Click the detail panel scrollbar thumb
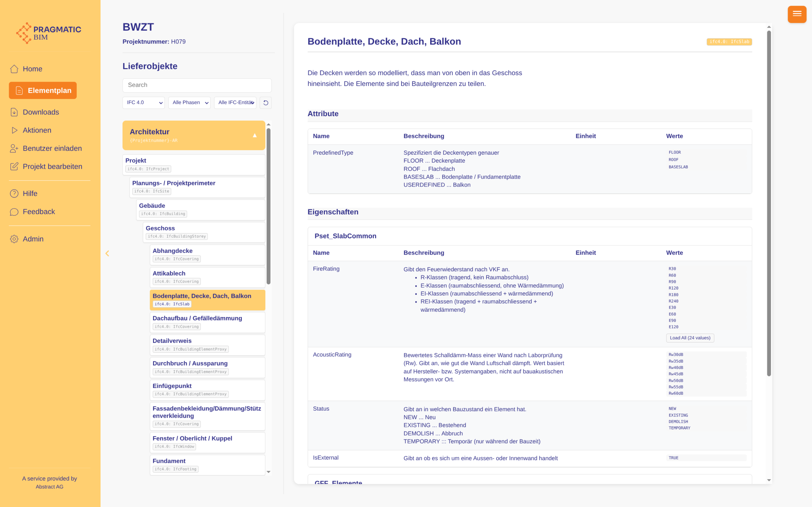Image resolution: width=812 pixels, height=507 pixels. click(769, 203)
